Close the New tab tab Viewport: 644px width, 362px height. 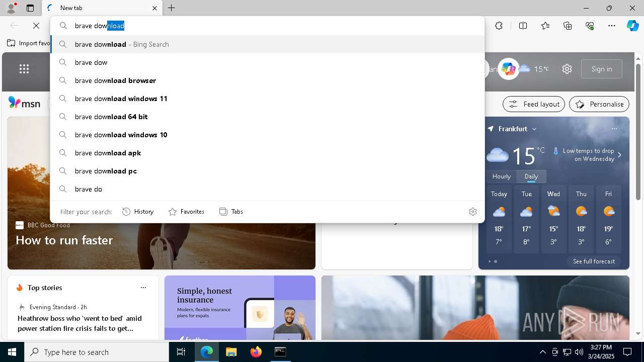(154, 8)
